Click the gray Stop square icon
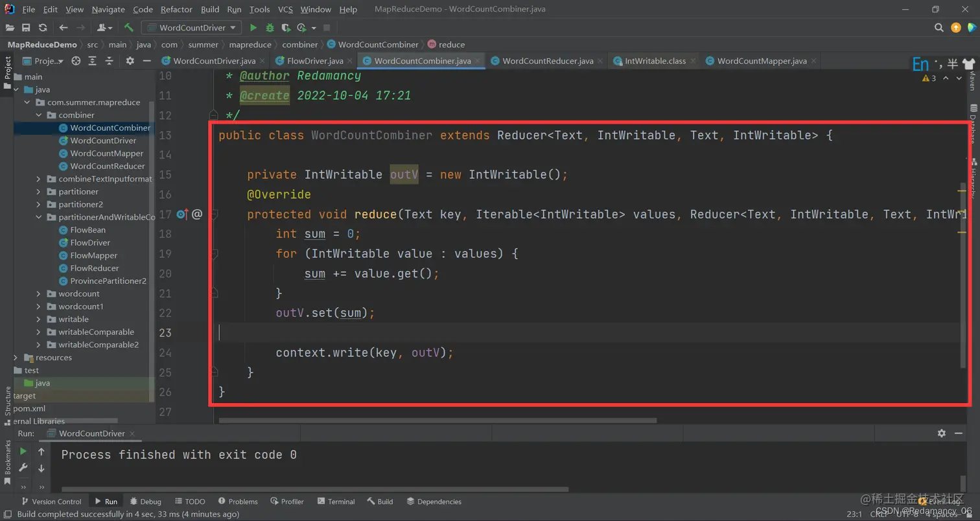The width and height of the screenshot is (980, 521). 327,28
